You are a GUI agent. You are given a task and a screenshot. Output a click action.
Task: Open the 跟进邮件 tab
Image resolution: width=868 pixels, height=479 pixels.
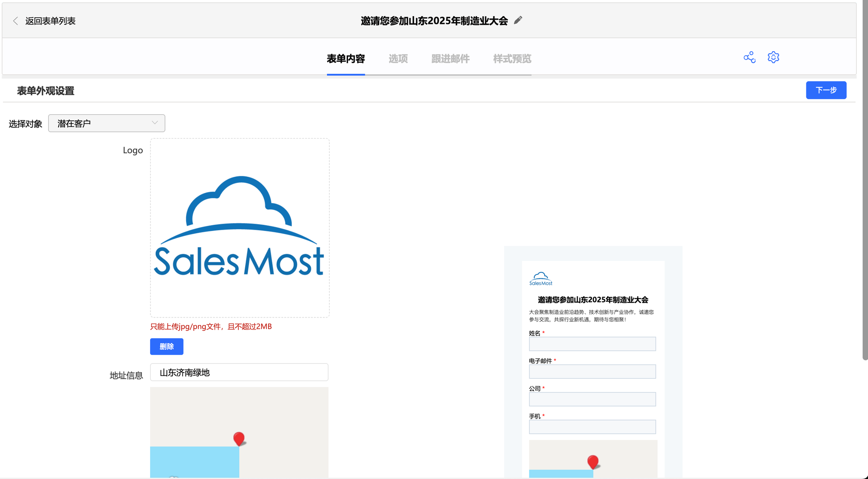coord(450,59)
